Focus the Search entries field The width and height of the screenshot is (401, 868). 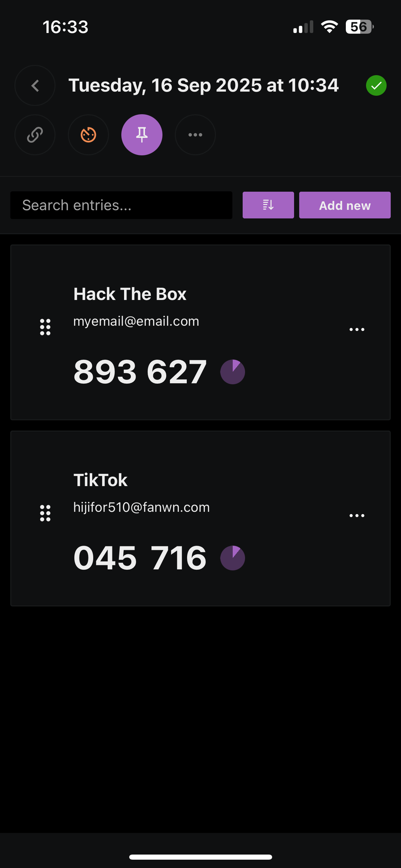point(122,205)
